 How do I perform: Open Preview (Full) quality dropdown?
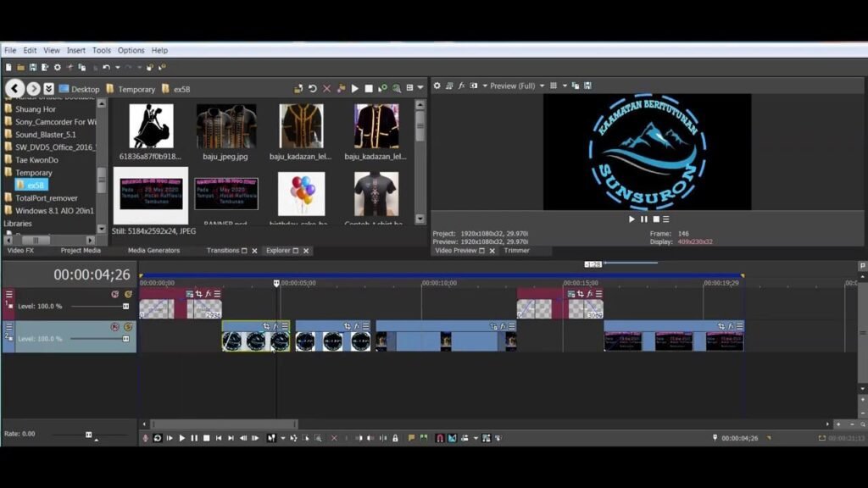click(542, 86)
